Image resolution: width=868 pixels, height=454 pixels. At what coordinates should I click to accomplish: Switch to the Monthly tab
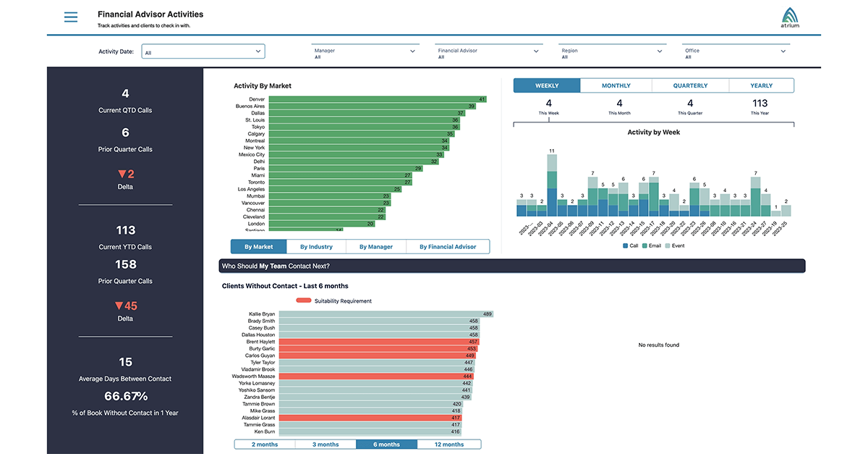tap(616, 85)
